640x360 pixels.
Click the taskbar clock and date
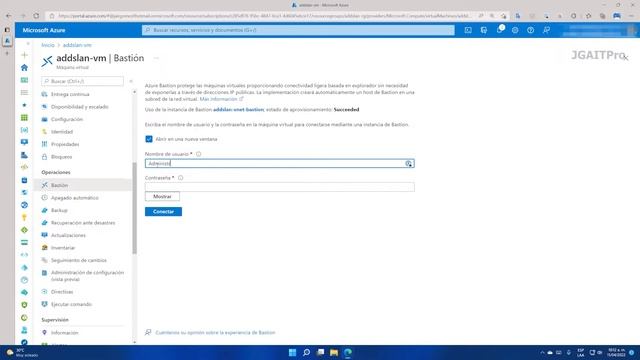click(x=616, y=353)
